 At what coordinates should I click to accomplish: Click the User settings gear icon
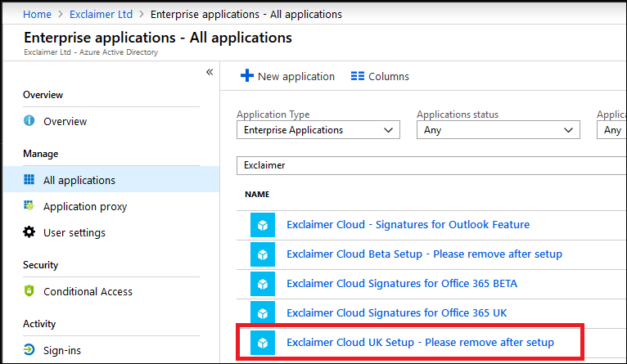pos(29,232)
